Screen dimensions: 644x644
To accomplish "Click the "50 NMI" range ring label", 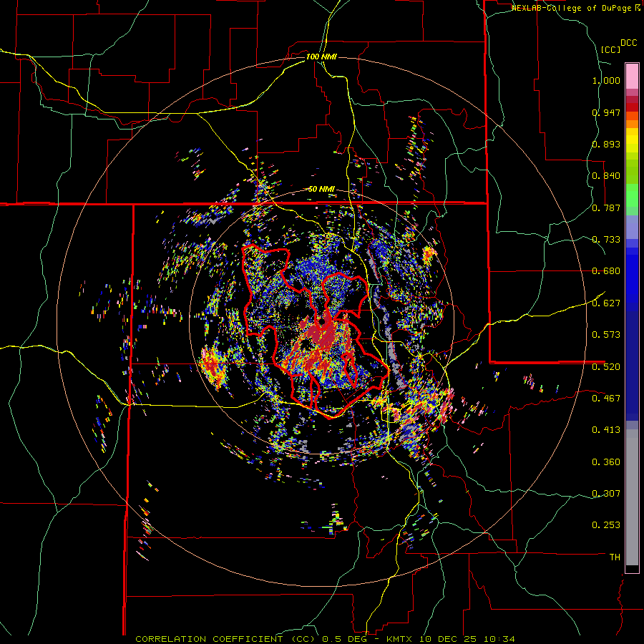I will click(321, 190).
